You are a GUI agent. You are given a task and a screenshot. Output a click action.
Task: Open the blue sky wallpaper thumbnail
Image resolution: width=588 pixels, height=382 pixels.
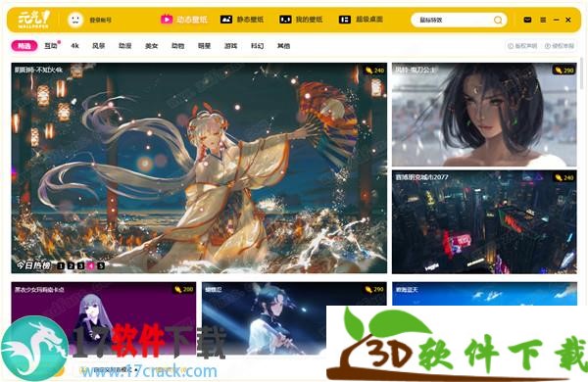click(484, 294)
